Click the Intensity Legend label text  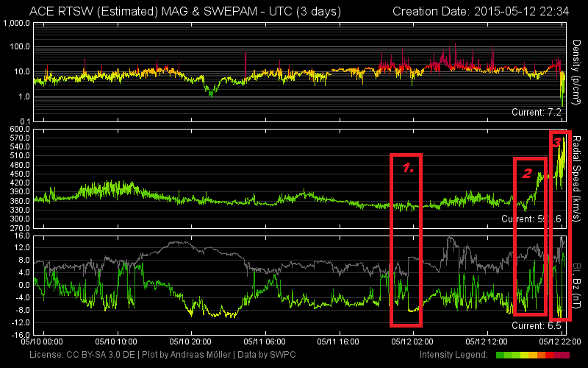pyautogui.click(x=453, y=355)
